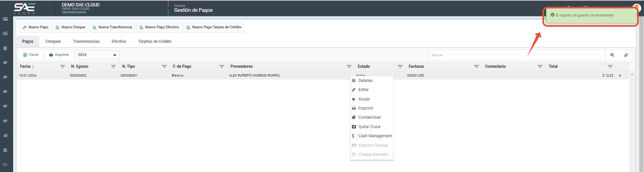Click Nuevo Pago button
The height and width of the screenshot is (172, 644).
click(35, 27)
